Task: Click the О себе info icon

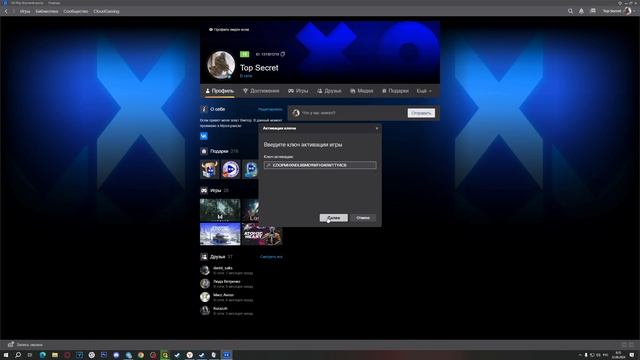Action: click(x=204, y=109)
